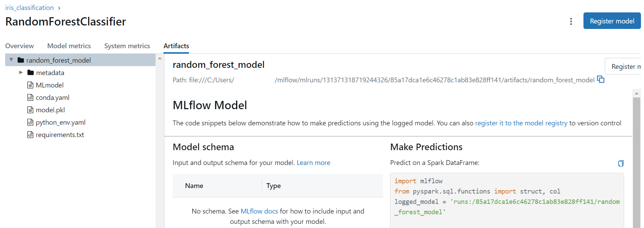Open the three-dot overflow menu
The image size is (644, 228).
(571, 21)
